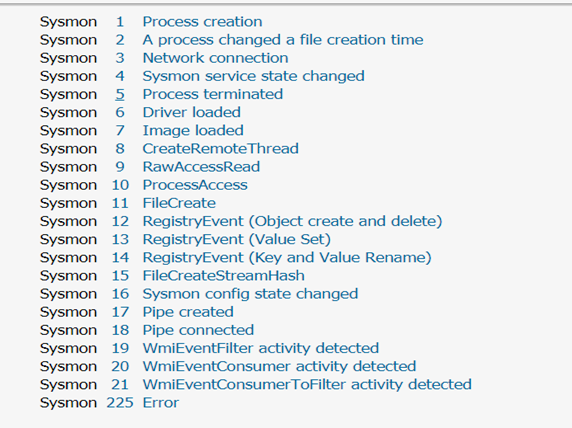Open the Pipe created link
The image size is (572, 428).
pyautogui.click(x=188, y=312)
